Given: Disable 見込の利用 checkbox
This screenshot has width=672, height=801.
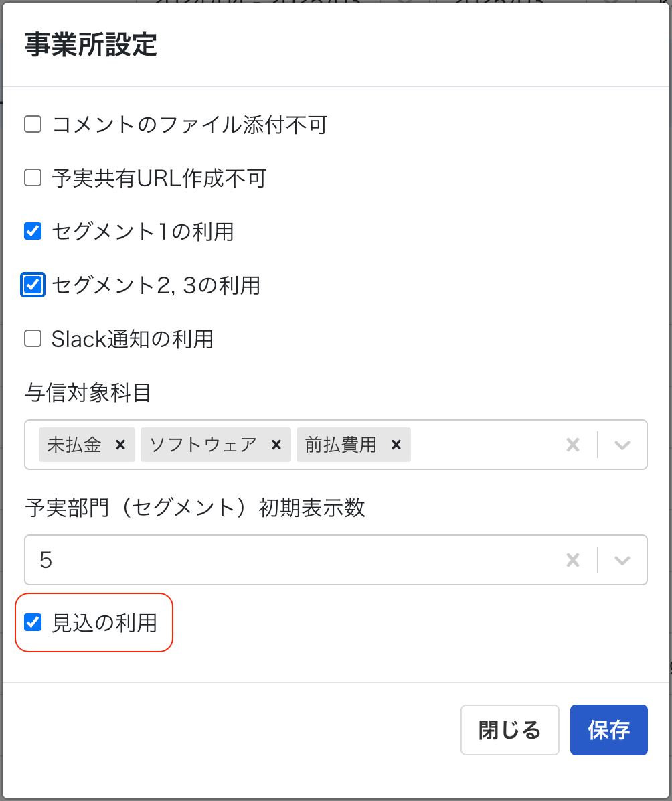Looking at the screenshot, I should coord(33,623).
